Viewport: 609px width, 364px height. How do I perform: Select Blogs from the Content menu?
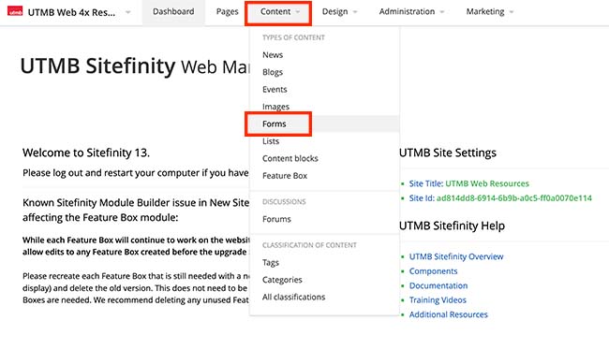(273, 72)
